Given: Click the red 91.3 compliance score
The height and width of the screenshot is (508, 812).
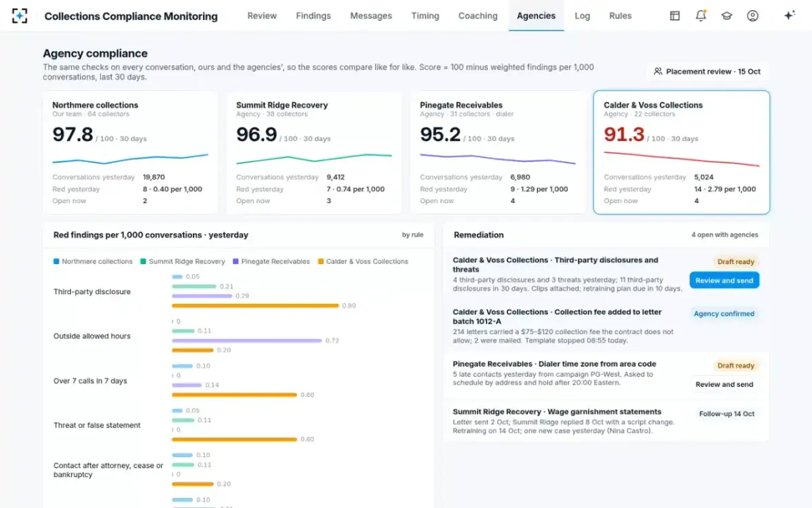Looking at the screenshot, I should click(624, 134).
